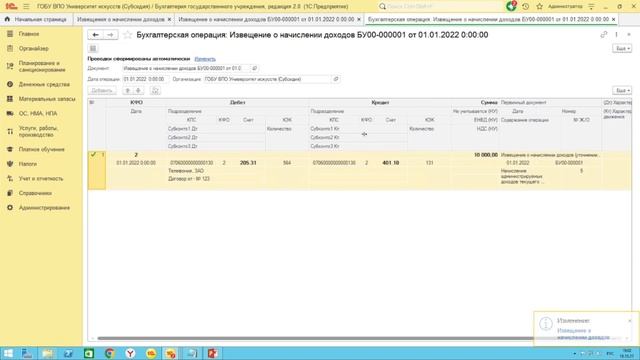The width and height of the screenshot is (640, 360).
Task: Open Платное обучение section
Action: point(42,149)
